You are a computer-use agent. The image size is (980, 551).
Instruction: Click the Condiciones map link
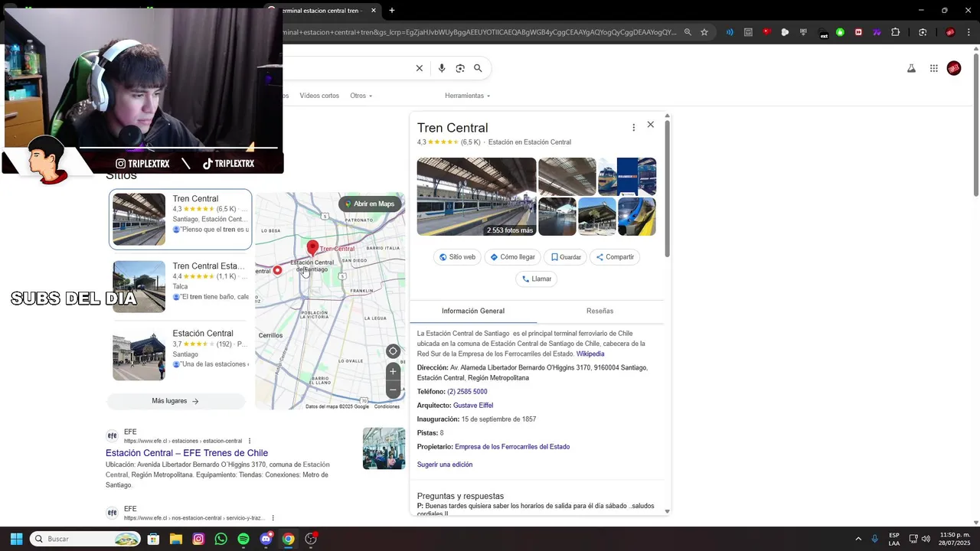click(x=387, y=406)
